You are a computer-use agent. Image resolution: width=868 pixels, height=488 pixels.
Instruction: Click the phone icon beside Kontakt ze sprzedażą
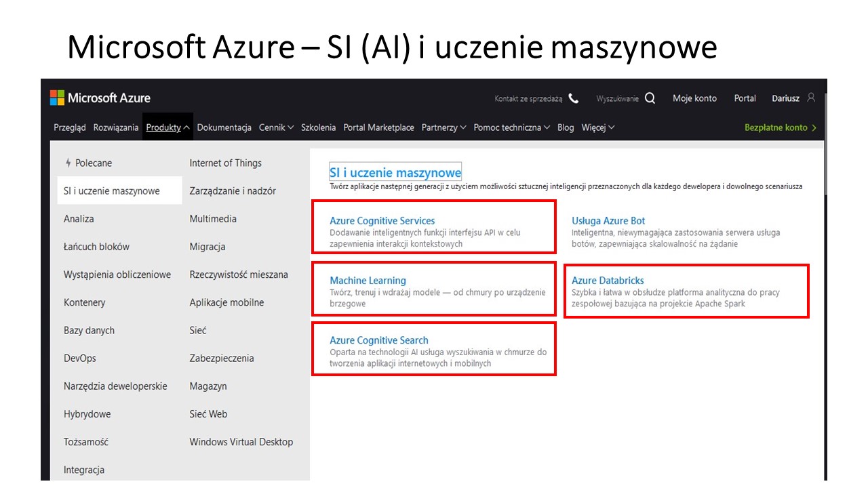574,98
